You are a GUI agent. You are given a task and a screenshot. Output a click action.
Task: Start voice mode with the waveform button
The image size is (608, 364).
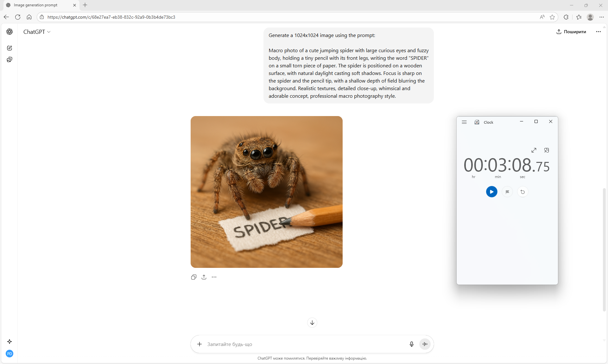tap(425, 344)
